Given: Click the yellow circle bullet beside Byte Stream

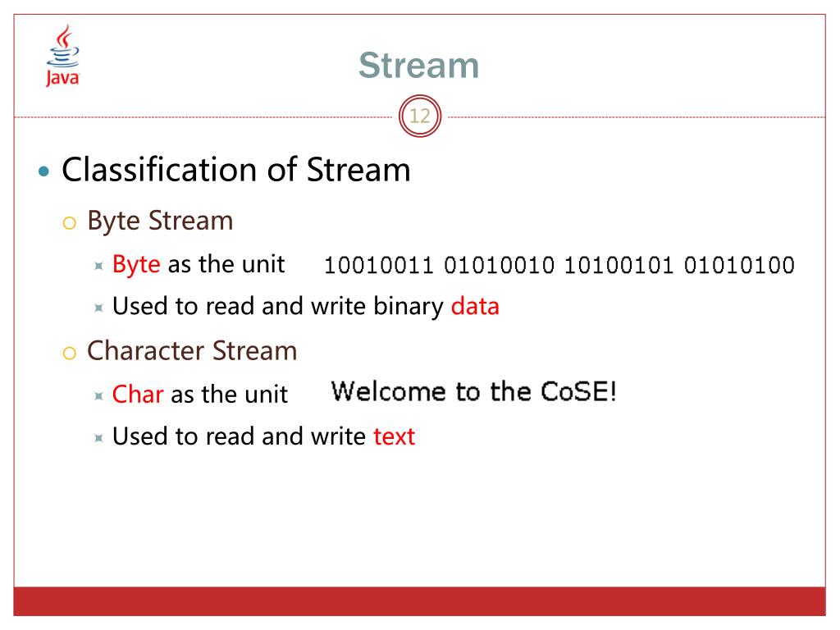Looking at the screenshot, I should click(69, 222).
